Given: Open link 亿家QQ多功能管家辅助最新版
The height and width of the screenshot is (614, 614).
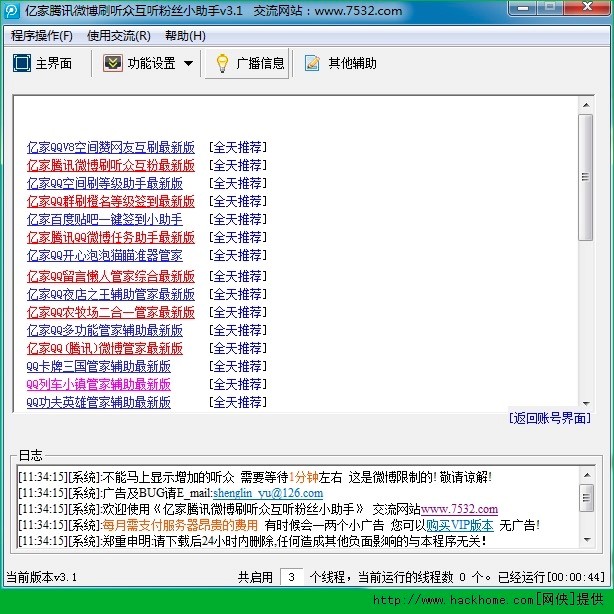Looking at the screenshot, I should [105, 330].
